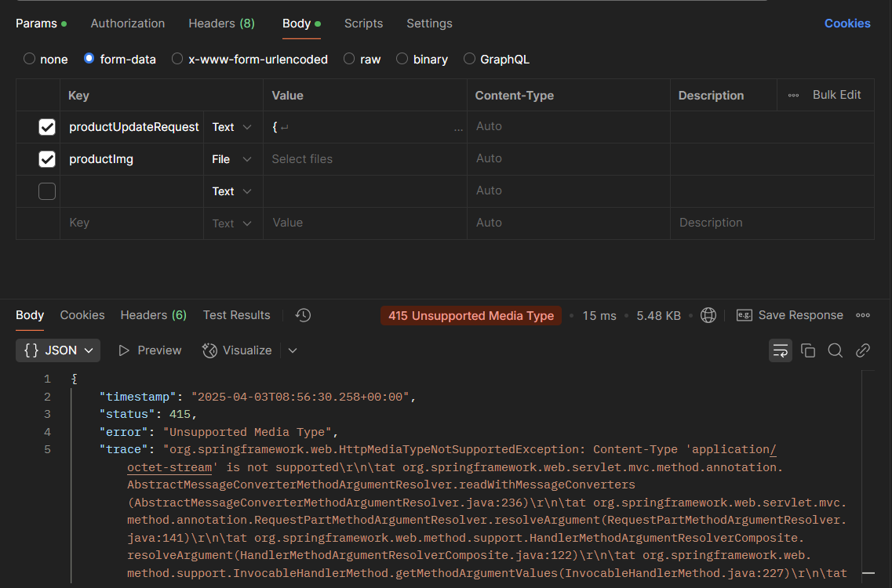The image size is (892, 588).
Task: Select the GraphQL body type
Action: tap(469, 59)
